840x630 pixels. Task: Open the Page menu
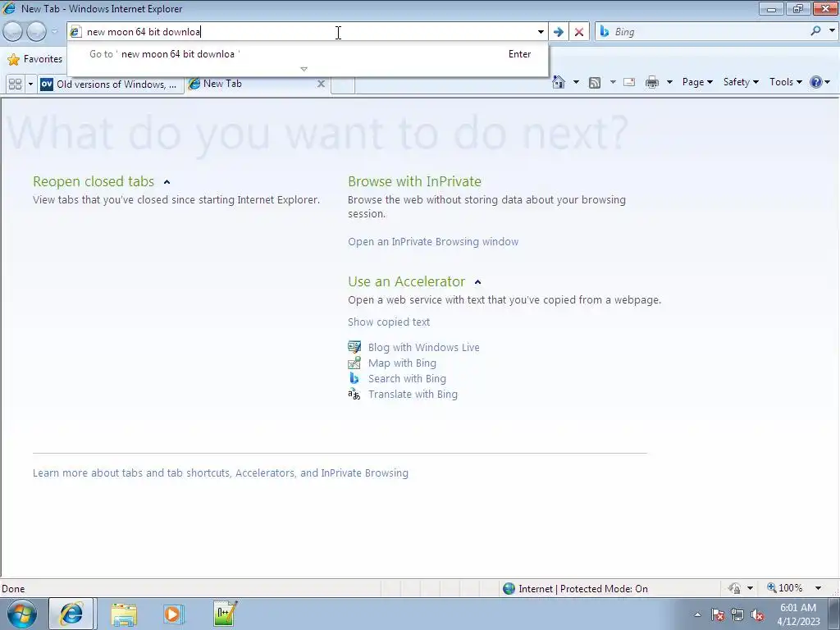697,82
